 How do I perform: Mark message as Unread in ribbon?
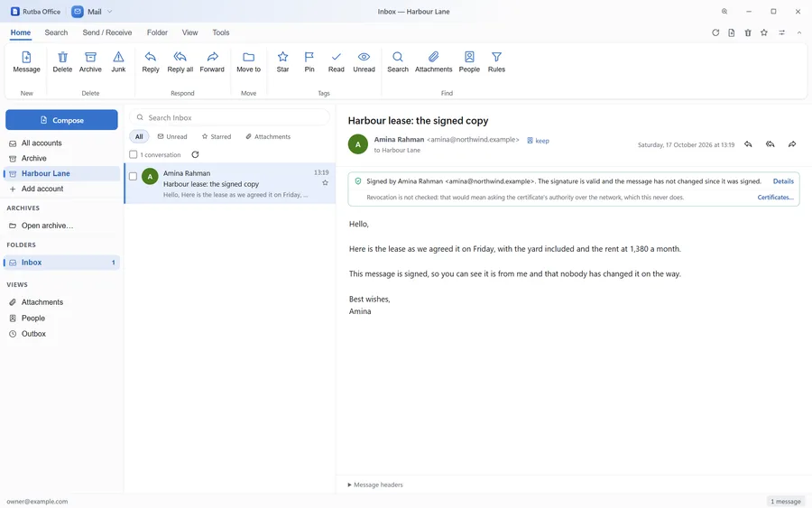click(x=364, y=62)
